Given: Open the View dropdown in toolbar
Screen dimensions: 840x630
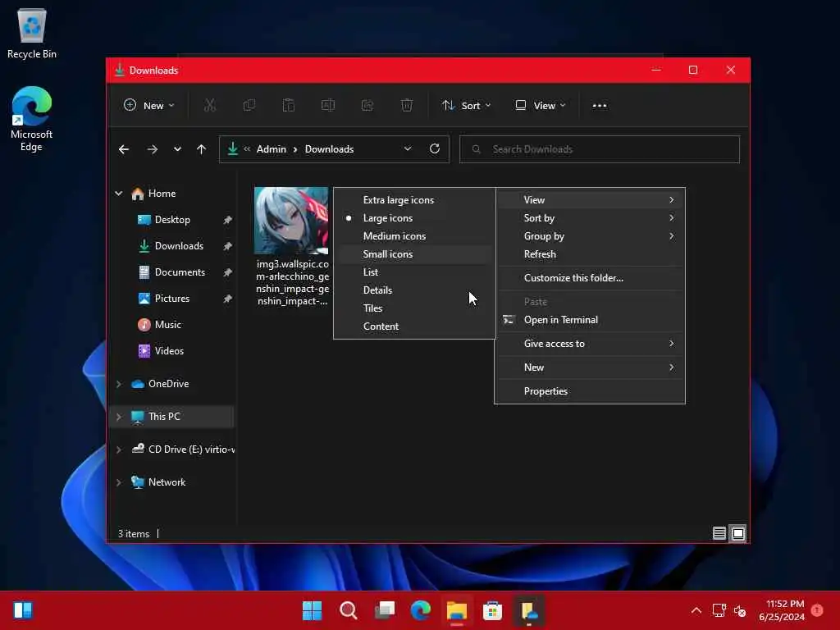Looking at the screenshot, I should [x=540, y=106].
